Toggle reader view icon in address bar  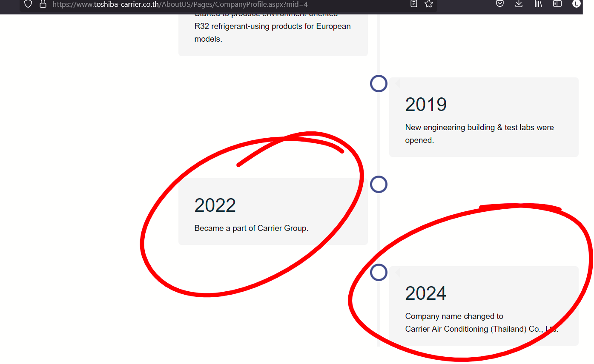point(413,4)
